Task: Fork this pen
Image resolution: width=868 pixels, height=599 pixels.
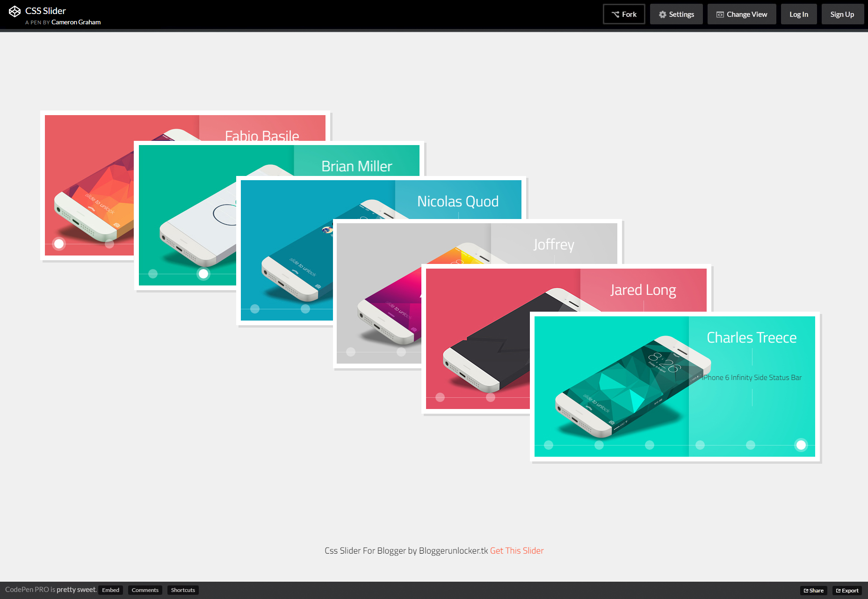Action: coord(624,15)
